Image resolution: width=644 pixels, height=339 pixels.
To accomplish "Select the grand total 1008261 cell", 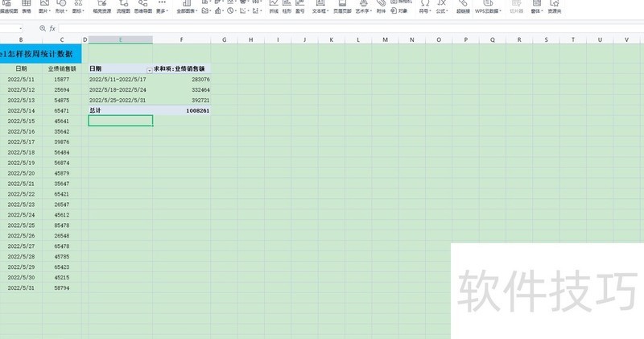I will pyautogui.click(x=182, y=110).
